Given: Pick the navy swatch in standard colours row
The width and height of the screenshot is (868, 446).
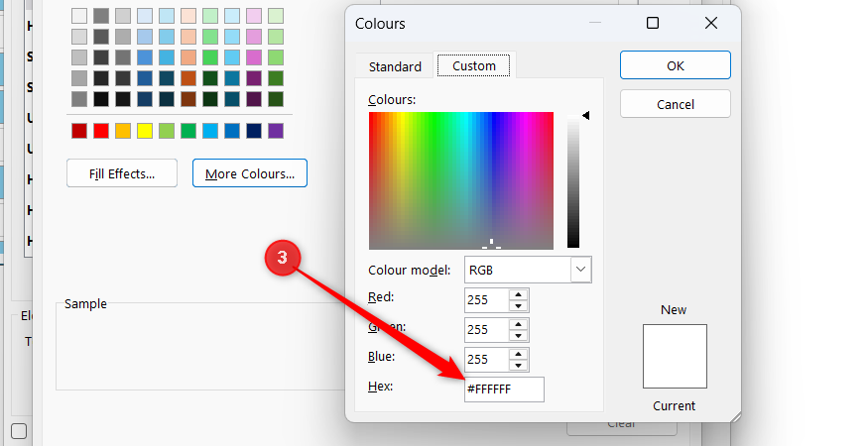Looking at the screenshot, I should pyautogui.click(x=254, y=131).
